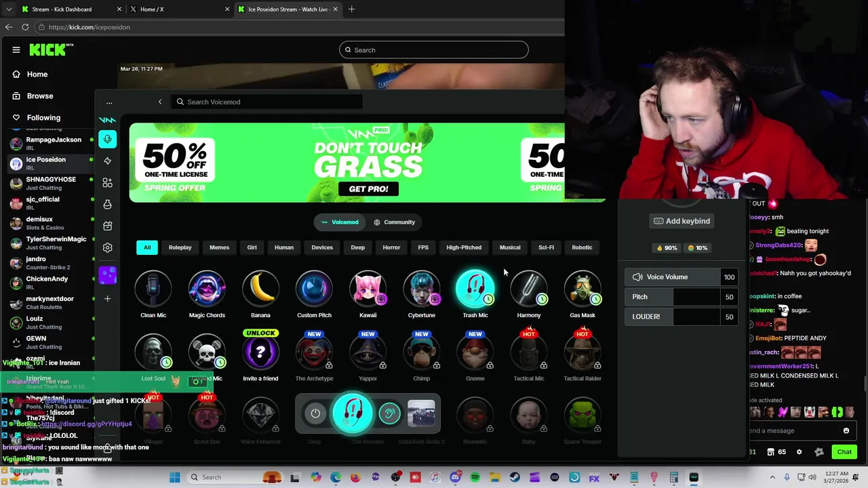Click the back chevron next to Voicemod search
Screen dimensions: 868x488
pyautogui.click(x=160, y=102)
